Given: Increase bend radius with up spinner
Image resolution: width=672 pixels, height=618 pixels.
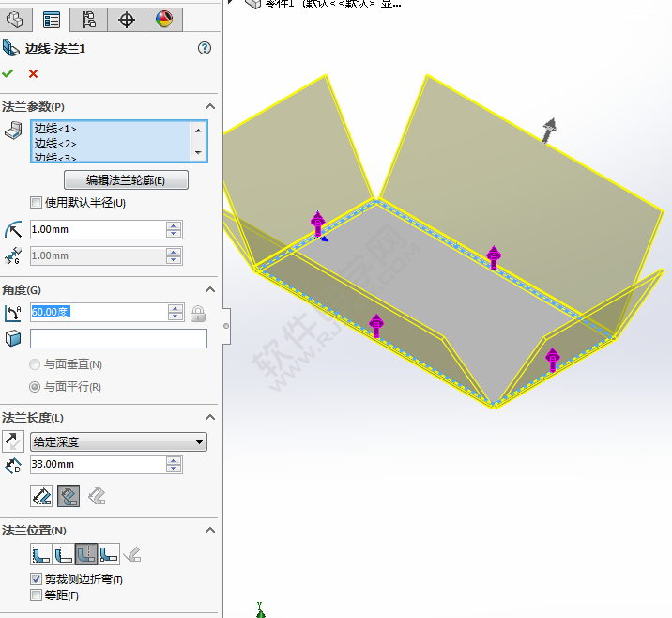Looking at the screenshot, I should 174,225.
